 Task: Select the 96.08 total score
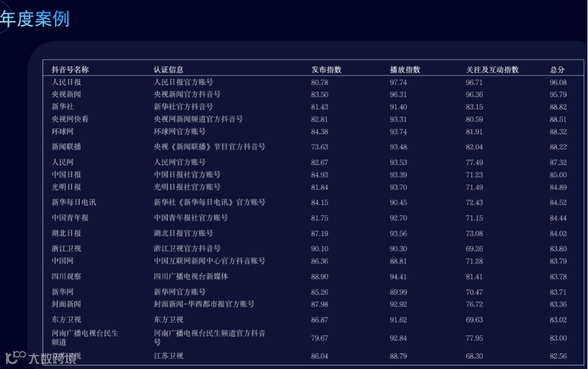click(x=558, y=82)
